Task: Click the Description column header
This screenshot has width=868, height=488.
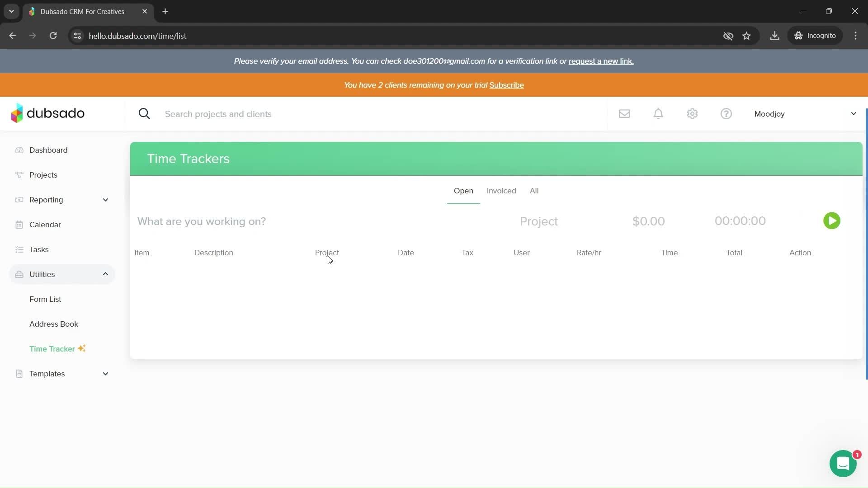Action: tap(213, 253)
